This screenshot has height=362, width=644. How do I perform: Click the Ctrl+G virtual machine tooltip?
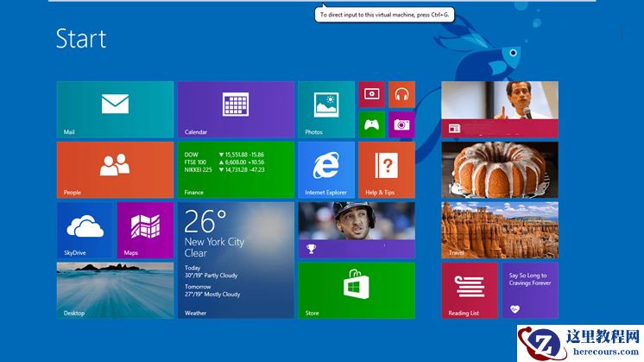pyautogui.click(x=384, y=15)
